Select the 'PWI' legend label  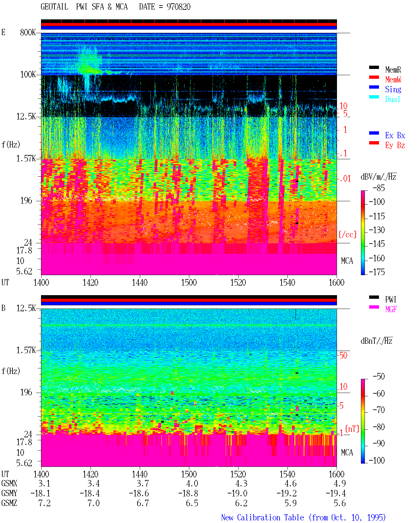(391, 299)
